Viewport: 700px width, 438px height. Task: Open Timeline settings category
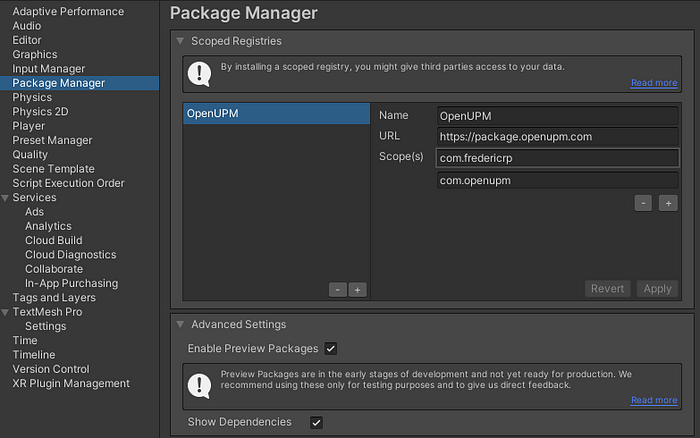coord(34,355)
